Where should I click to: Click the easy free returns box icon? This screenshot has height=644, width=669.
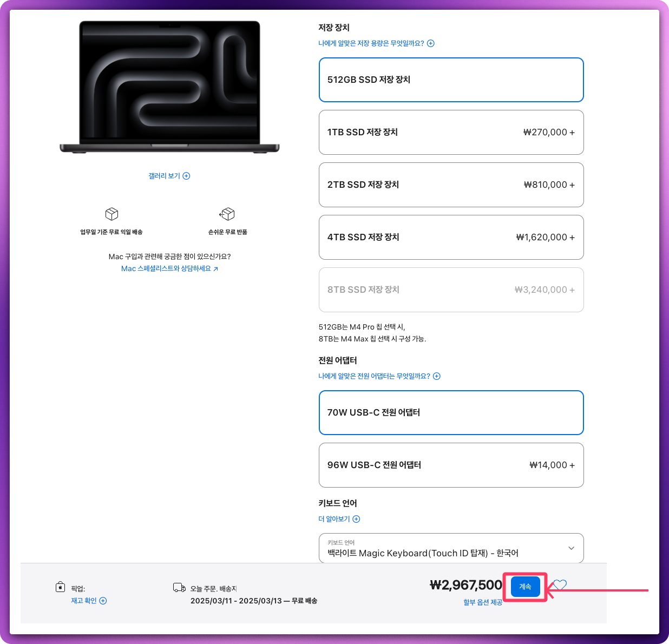click(227, 214)
